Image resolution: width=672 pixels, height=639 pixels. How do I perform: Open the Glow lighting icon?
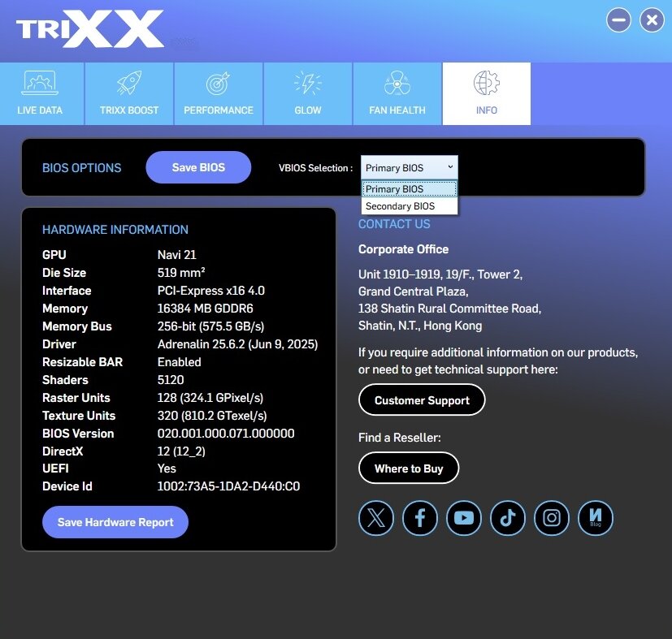(307, 84)
